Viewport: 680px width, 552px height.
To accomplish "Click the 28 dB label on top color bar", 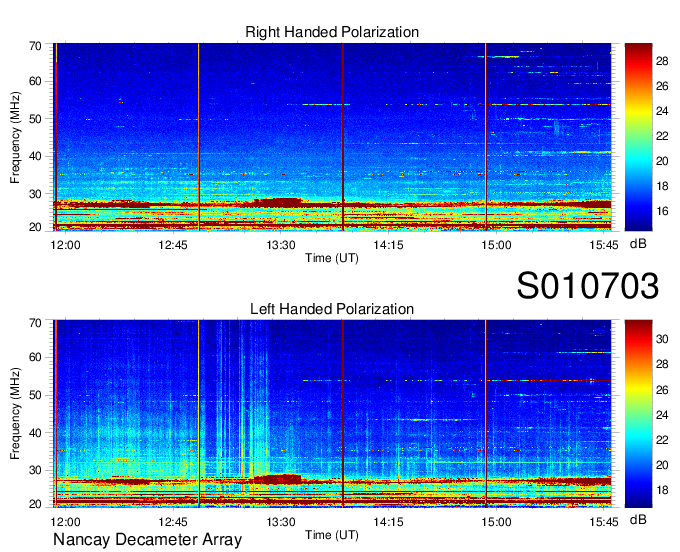I will coord(662,61).
